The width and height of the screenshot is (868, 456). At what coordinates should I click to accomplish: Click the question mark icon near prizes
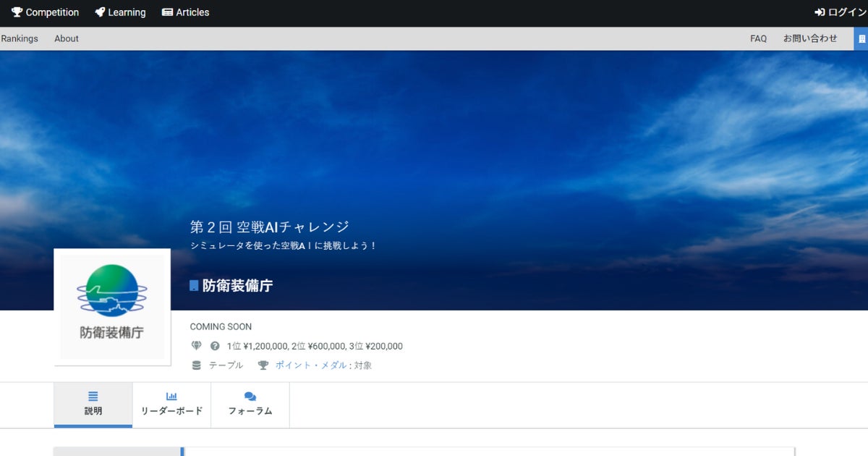click(x=215, y=346)
